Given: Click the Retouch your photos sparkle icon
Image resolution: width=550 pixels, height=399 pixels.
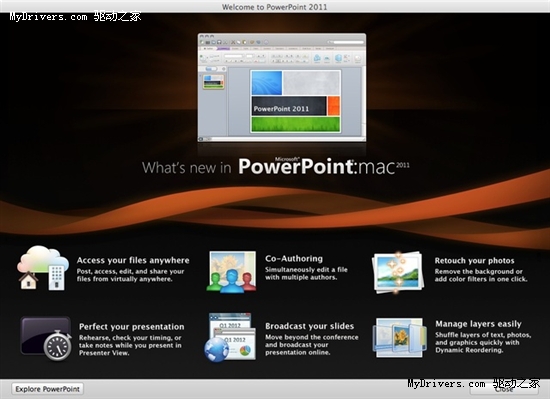Looking at the screenshot, I should pos(397,272).
